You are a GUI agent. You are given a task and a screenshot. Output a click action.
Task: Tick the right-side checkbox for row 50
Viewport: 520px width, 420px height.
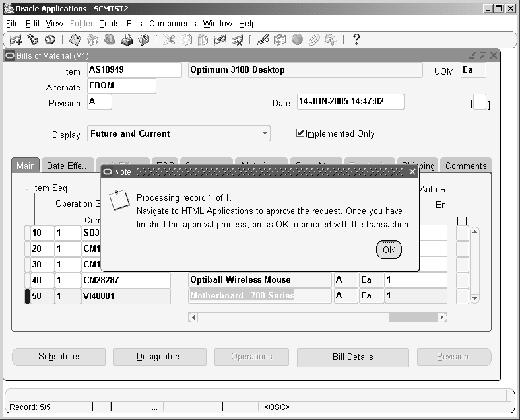tap(463, 297)
